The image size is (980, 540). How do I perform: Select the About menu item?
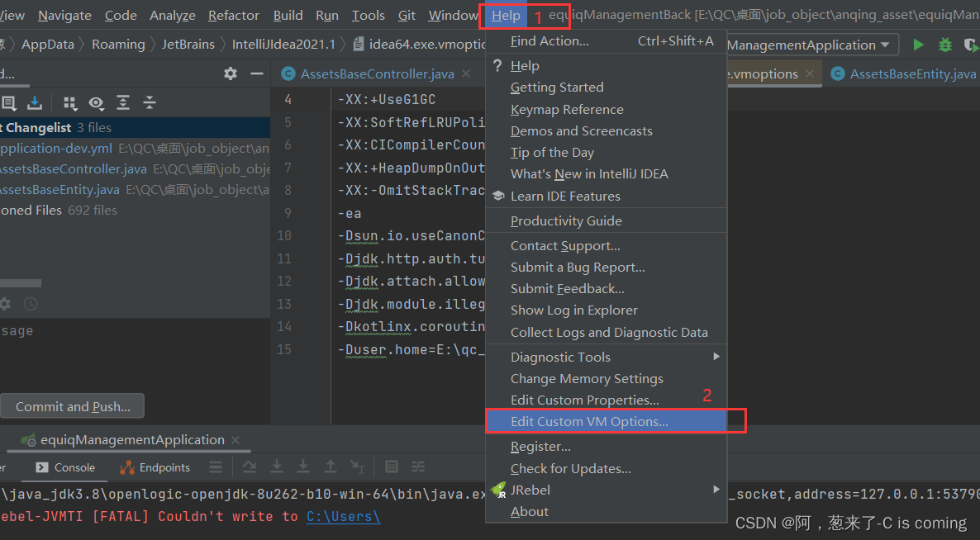point(607,511)
